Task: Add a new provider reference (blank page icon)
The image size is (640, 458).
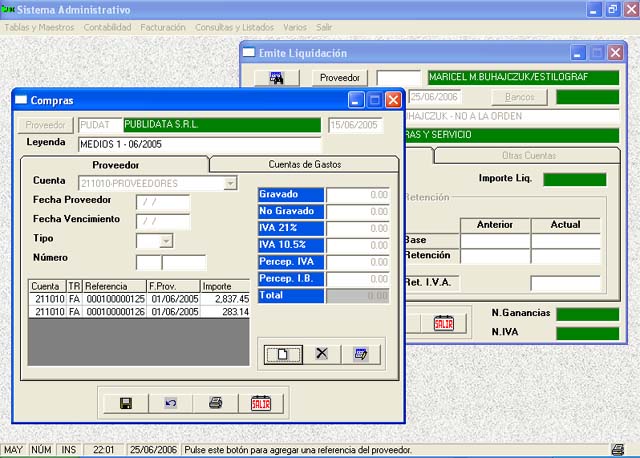Action: coord(282,353)
